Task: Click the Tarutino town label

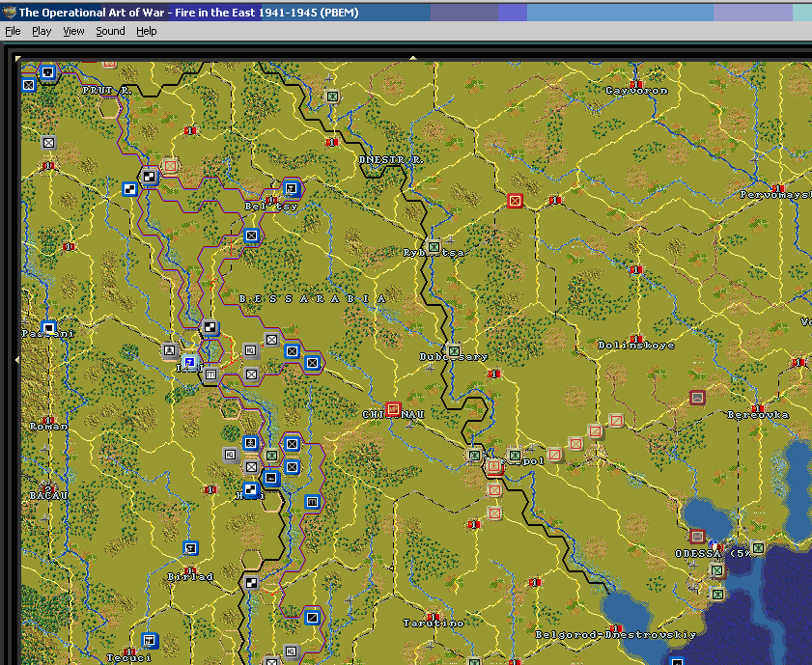Action: (434, 623)
